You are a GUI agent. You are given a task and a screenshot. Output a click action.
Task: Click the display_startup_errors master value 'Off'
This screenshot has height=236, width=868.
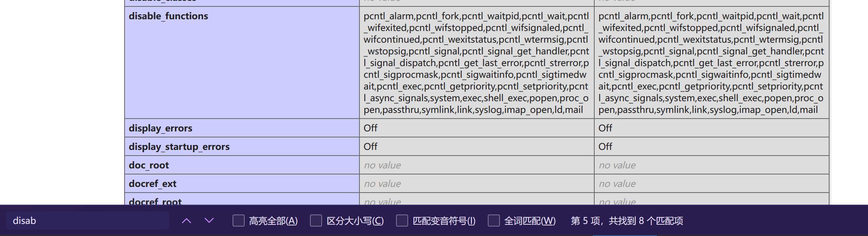(x=605, y=147)
